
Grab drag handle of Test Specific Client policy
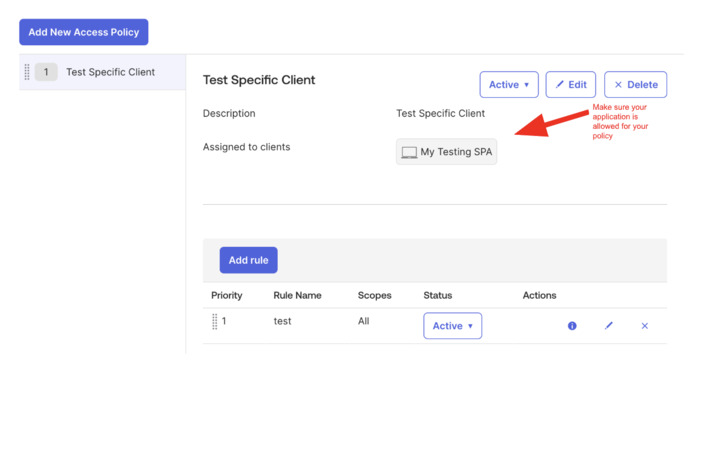(x=27, y=72)
